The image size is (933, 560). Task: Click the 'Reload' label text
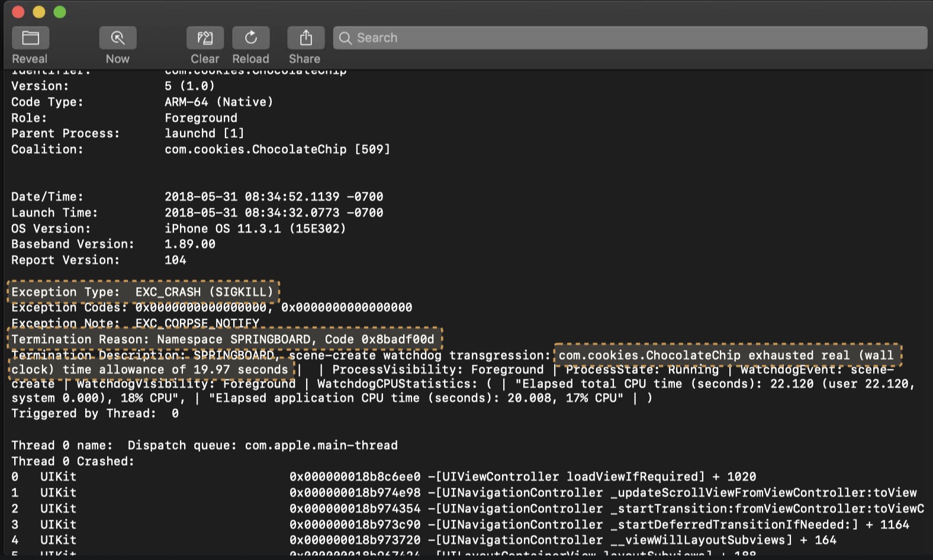pyautogui.click(x=250, y=59)
